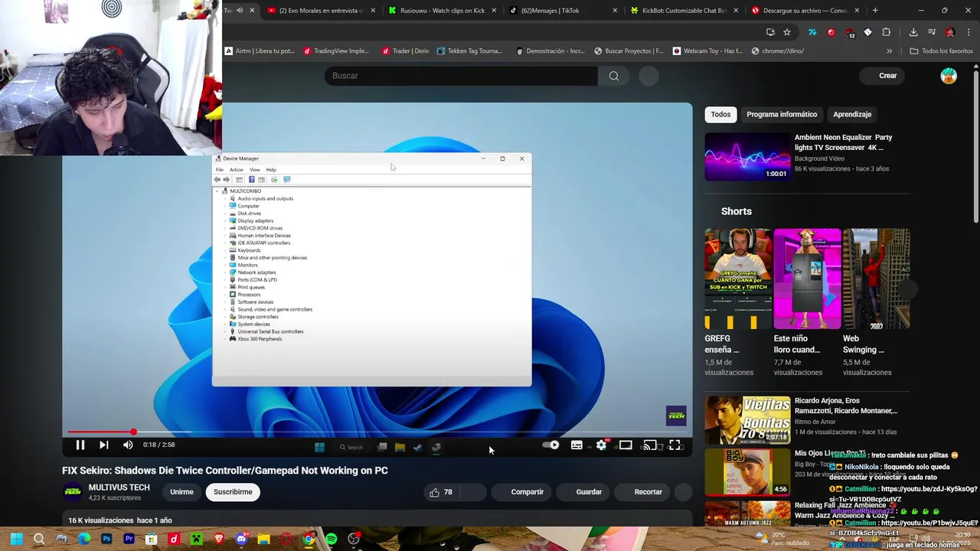Screen dimensions: 980x551
Task: Launch Photoshop from the taskbar
Action: point(106,540)
